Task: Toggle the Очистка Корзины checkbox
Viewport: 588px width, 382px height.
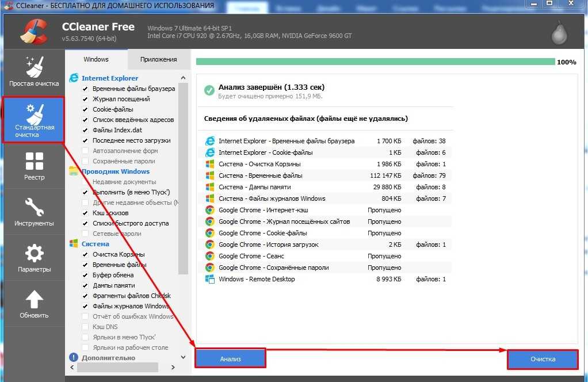Action: pyautogui.click(x=85, y=254)
